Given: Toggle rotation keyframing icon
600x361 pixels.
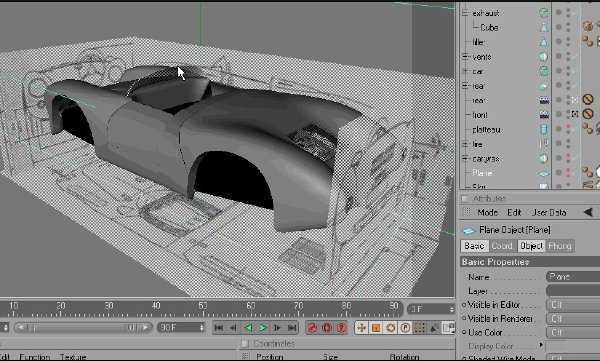Looking at the screenshot, I should pyautogui.click(x=390, y=328).
